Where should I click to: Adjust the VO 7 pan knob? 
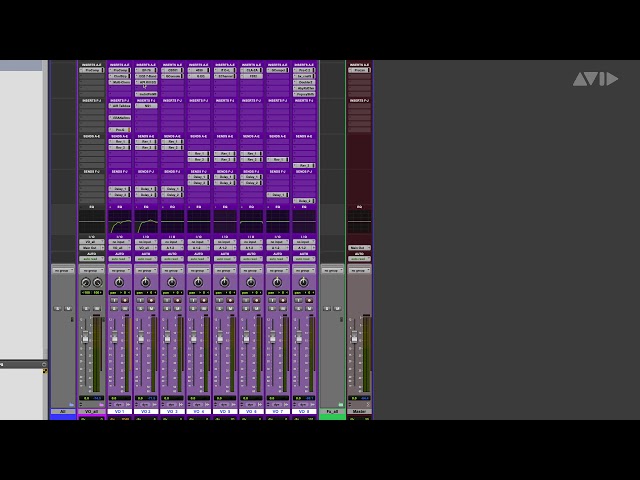click(277, 282)
